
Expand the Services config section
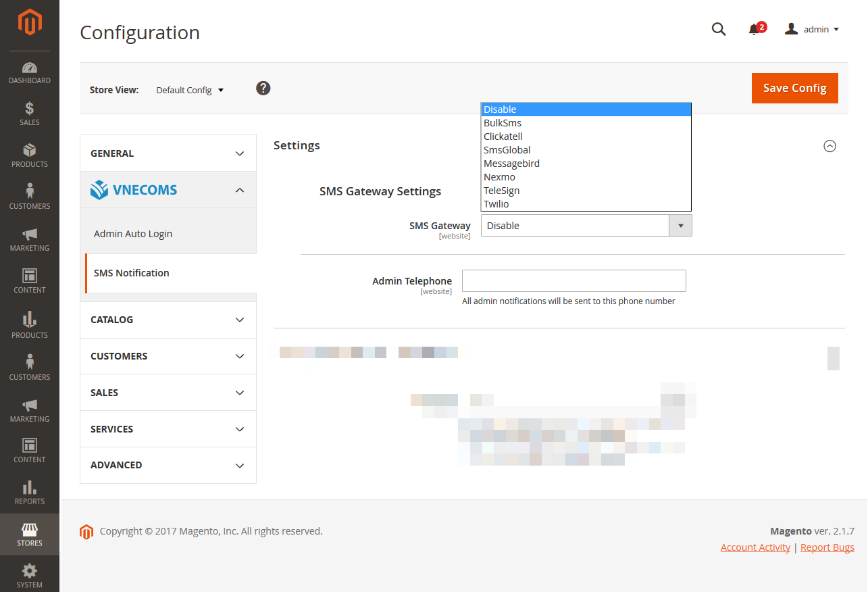click(x=168, y=429)
